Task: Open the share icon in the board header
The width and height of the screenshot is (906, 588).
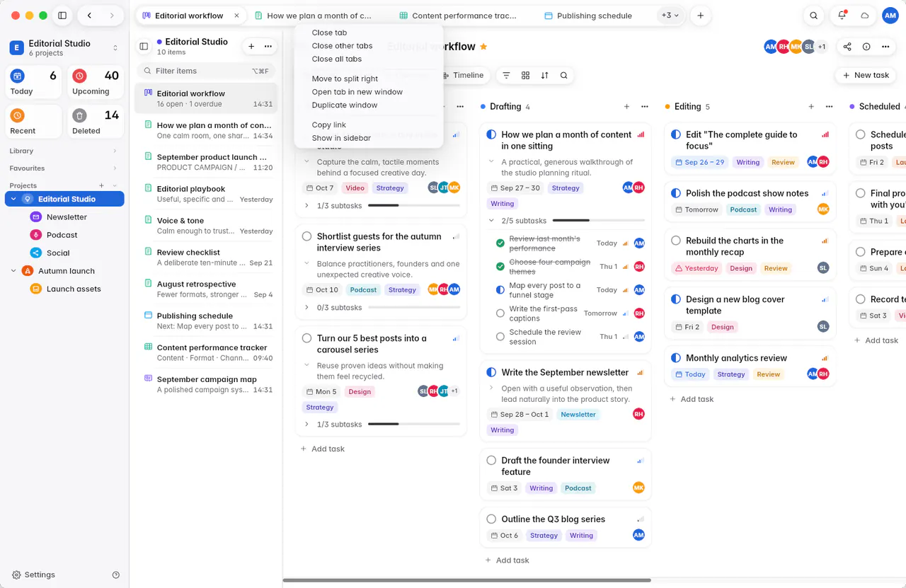Action: [x=847, y=47]
